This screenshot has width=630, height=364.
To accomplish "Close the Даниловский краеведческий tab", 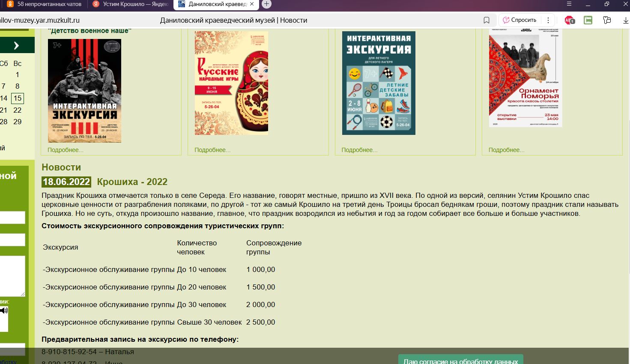I will click(x=252, y=4).
